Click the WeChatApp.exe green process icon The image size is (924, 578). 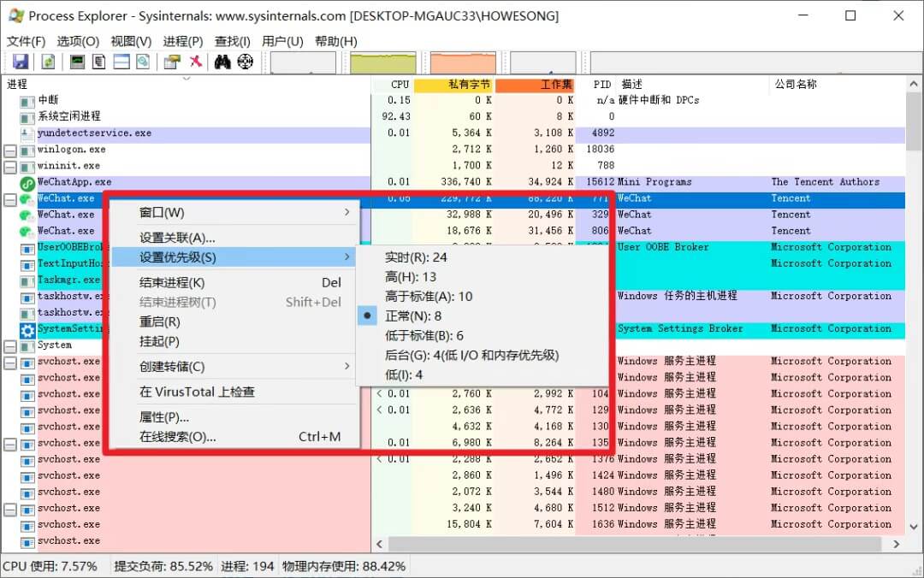pyautogui.click(x=27, y=182)
